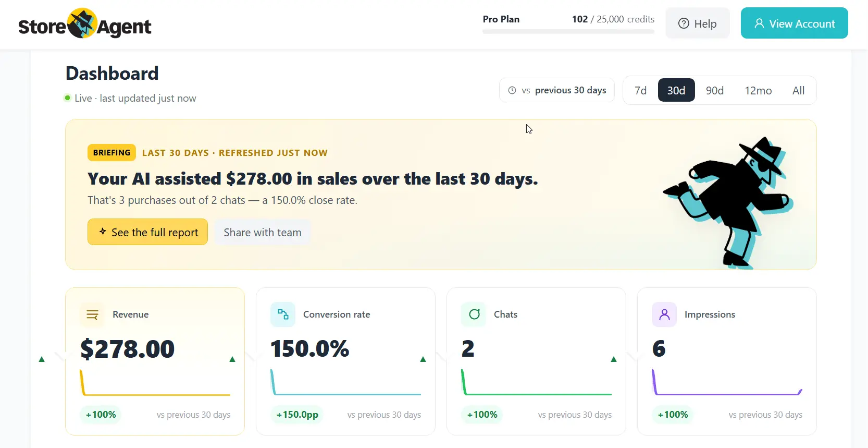Click the +150.0pp change badge
This screenshot has width=868, height=448.
(297, 415)
